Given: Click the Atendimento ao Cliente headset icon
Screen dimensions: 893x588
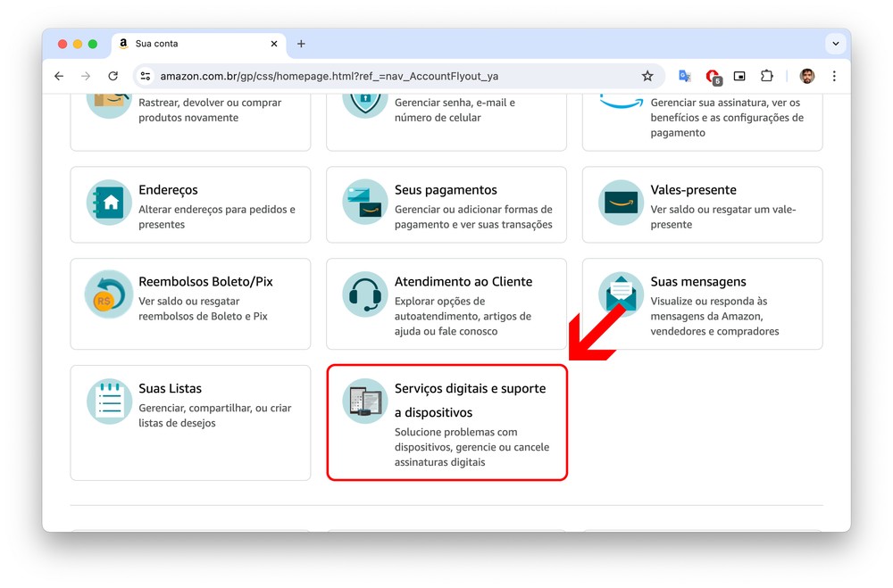Looking at the screenshot, I should coord(365,294).
